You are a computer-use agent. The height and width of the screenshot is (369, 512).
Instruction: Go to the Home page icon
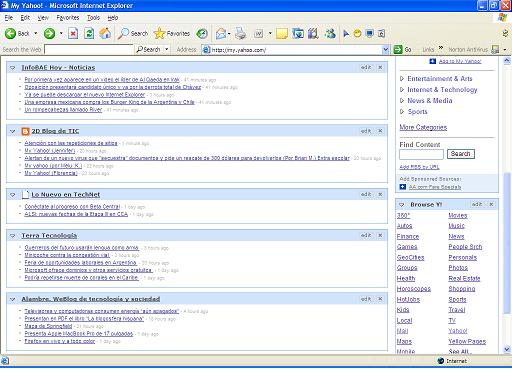105,33
